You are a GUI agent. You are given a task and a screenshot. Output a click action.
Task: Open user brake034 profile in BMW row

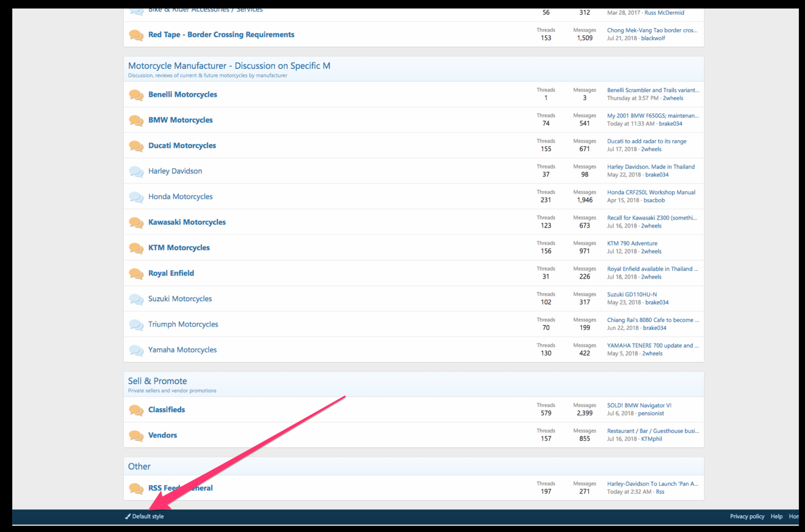coord(671,124)
